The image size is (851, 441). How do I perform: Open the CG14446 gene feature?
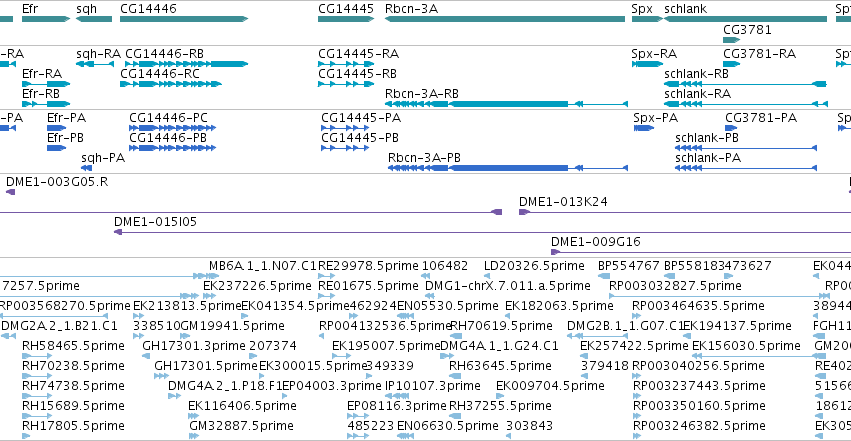(184, 19)
